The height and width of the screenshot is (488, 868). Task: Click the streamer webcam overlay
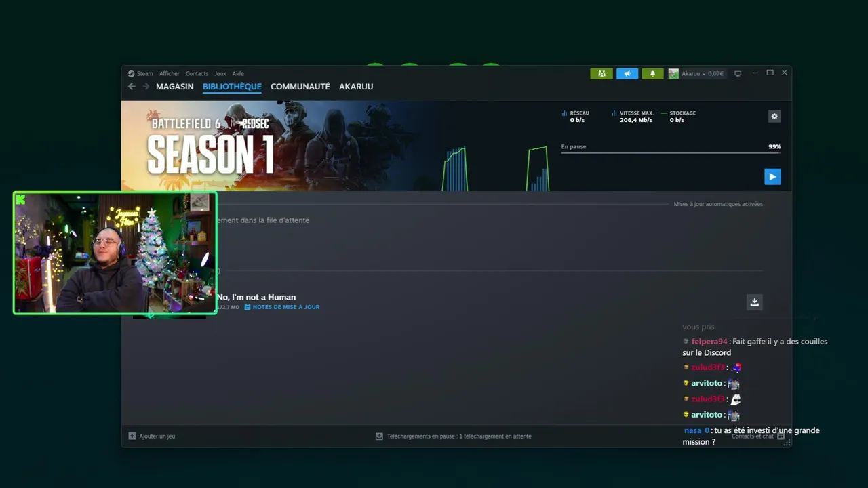[x=115, y=253]
